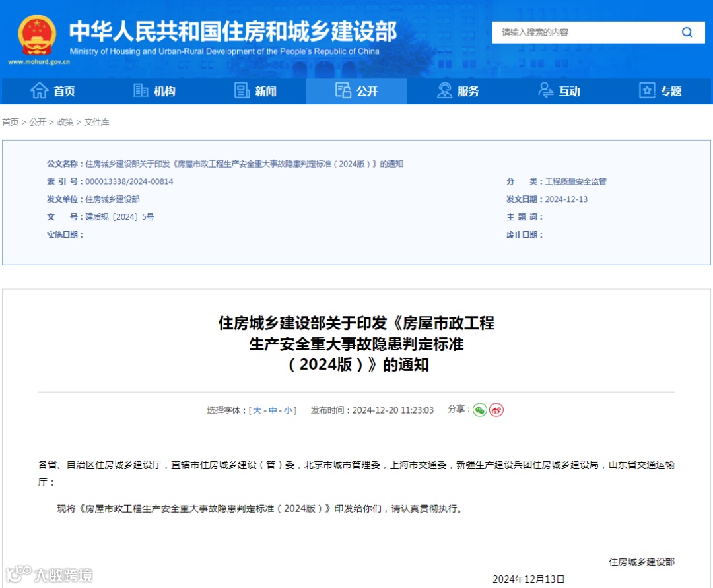Set font size to 小
This screenshot has width=713, height=588.
288,410
